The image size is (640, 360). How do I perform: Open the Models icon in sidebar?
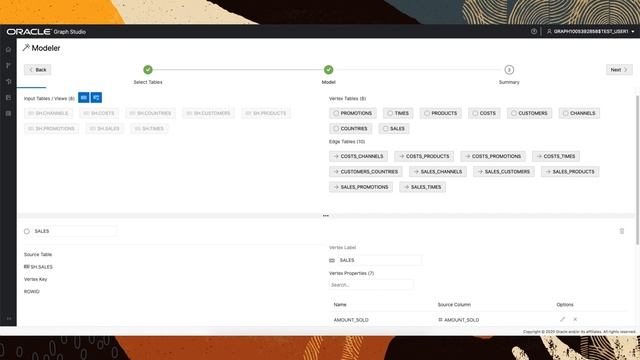[8, 65]
